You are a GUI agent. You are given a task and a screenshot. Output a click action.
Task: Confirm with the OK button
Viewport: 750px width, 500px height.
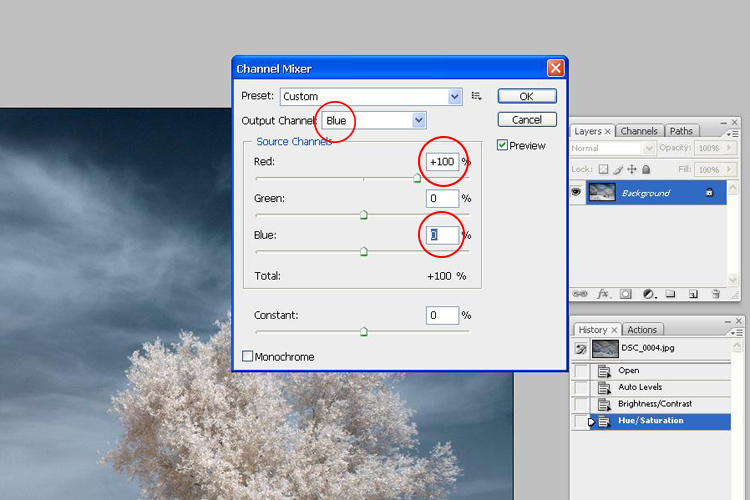pyautogui.click(x=526, y=96)
